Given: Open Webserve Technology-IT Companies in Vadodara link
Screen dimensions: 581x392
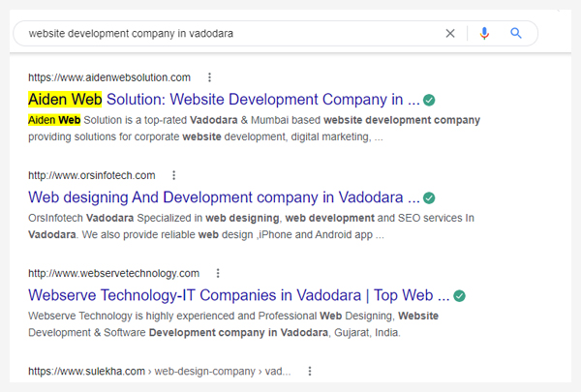Looking at the screenshot, I should pyautogui.click(x=239, y=295).
